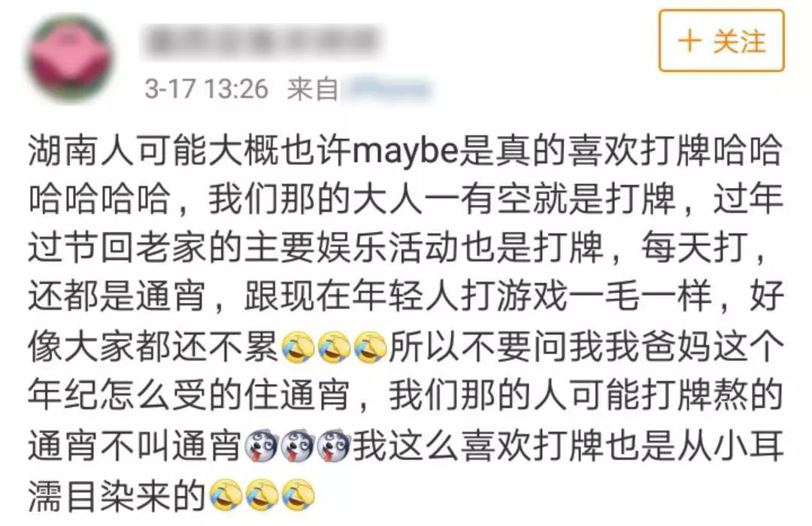Click the first husky doge emoji after 不叫通宵
This screenshot has width=812, height=526.
(262, 446)
